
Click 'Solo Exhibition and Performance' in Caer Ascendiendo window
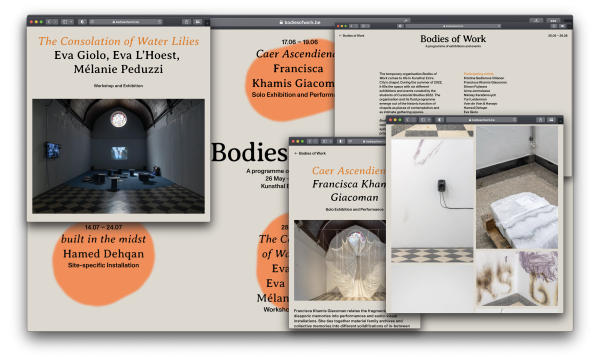[355, 210]
